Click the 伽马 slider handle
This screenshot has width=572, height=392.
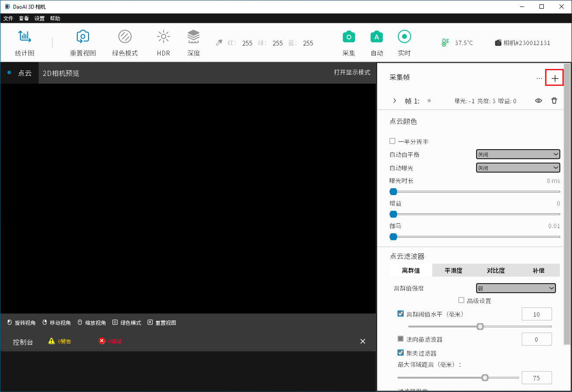(393, 237)
